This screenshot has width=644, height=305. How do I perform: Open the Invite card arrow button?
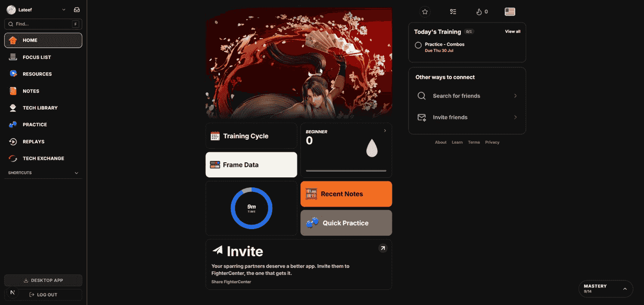click(x=383, y=248)
